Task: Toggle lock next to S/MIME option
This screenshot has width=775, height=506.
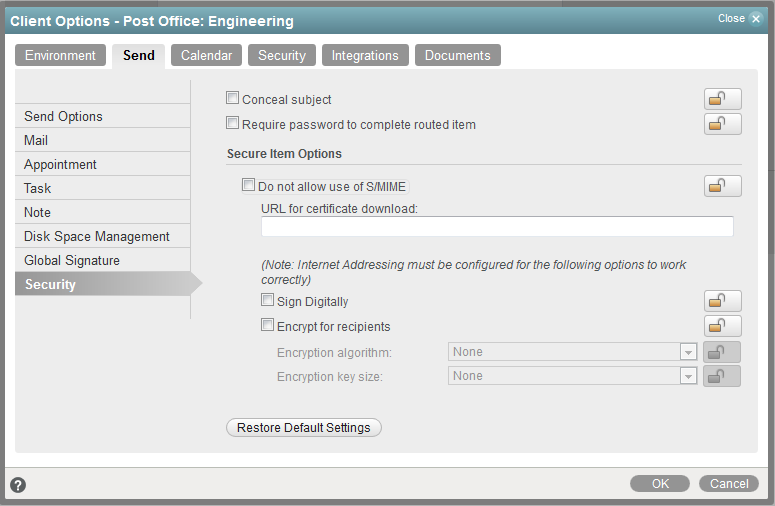Action: (x=723, y=186)
